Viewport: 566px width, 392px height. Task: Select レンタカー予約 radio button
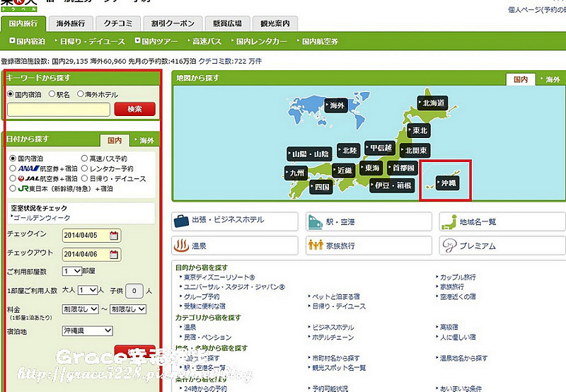[x=84, y=168]
